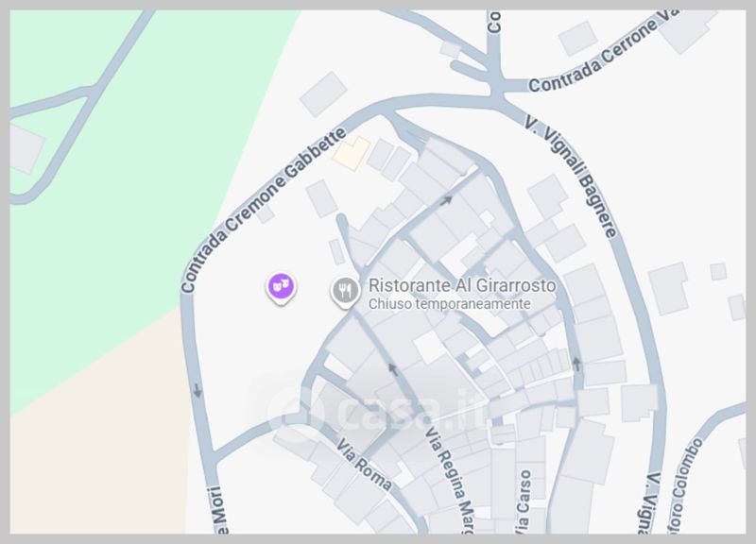
Task: Click the casa.it watermark logo
Action: click(x=373, y=410)
